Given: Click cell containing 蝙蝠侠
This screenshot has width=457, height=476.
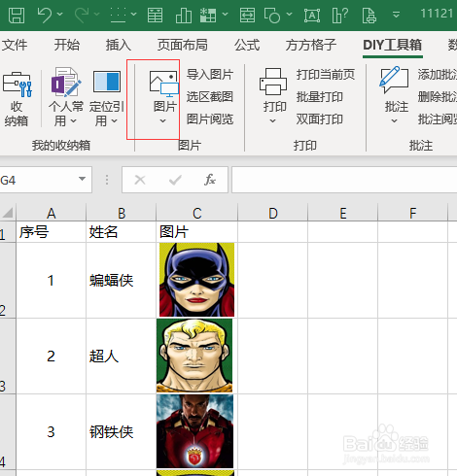Looking at the screenshot, I should [x=122, y=280].
